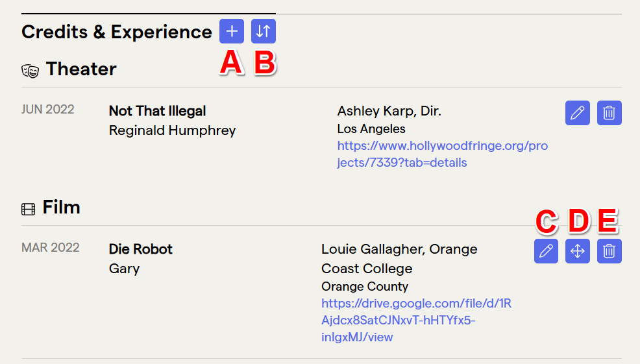Edit the Not That Illegal theater credit

point(578,113)
